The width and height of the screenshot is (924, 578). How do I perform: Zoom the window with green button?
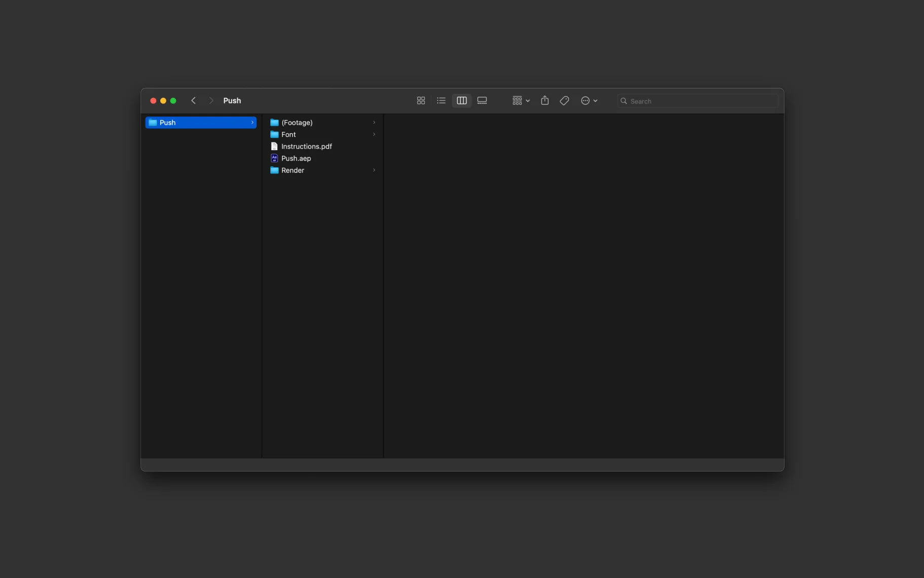(173, 100)
